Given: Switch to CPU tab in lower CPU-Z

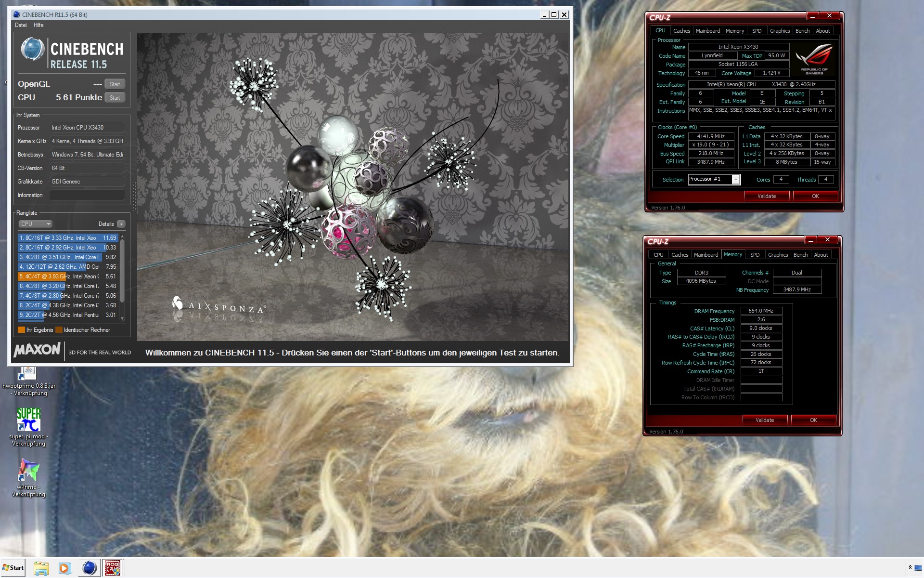Looking at the screenshot, I should coord(658,255).
